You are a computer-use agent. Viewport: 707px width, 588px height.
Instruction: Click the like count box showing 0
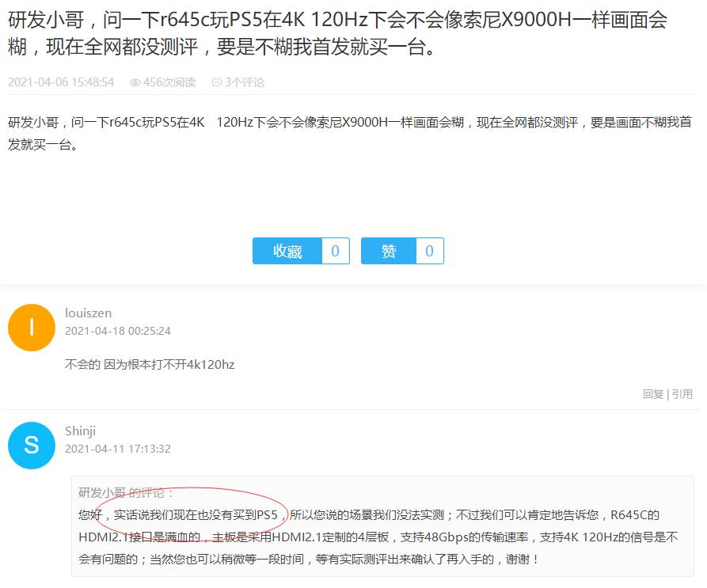coord(430,251)
